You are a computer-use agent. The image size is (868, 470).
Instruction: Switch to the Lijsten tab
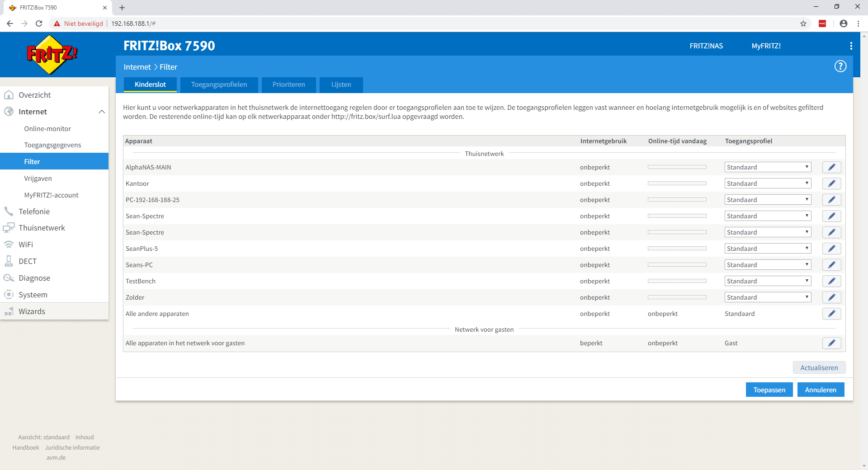[x=341, y=85]
